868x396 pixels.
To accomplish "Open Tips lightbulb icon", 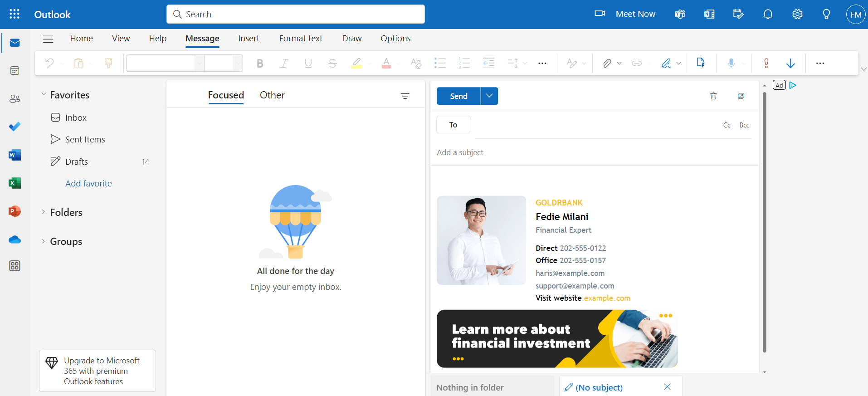I will click(826, 14).
